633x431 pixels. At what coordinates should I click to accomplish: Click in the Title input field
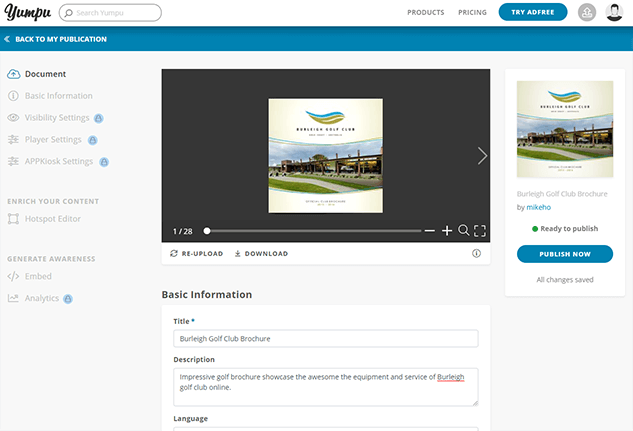[326, 339]
